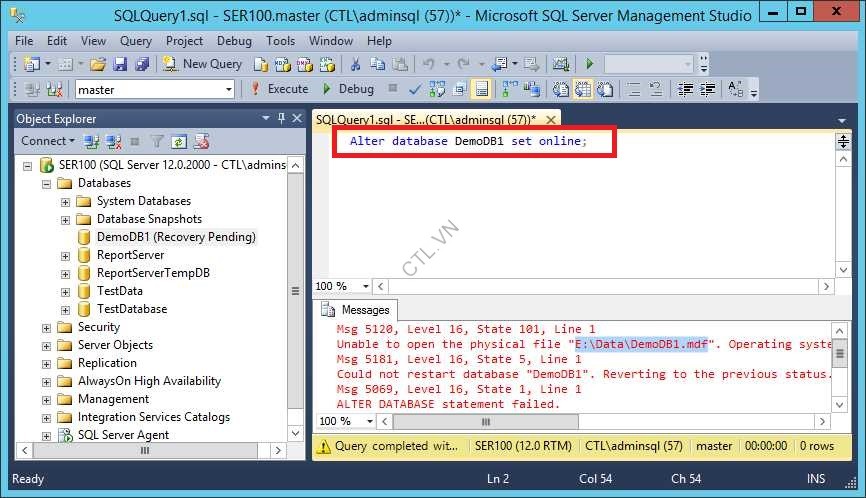Screen dimensions: 866x498
Task: Click the Cut scissors icon
Action: [354, 64]
